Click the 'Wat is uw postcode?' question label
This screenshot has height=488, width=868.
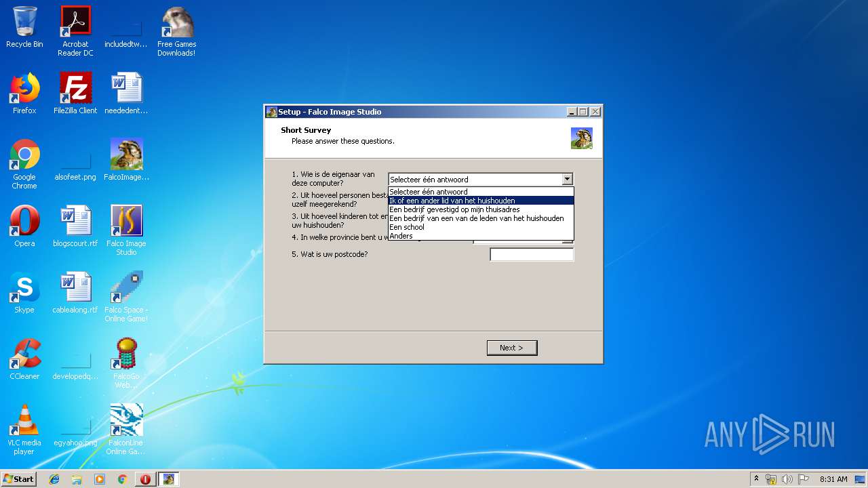330,254
